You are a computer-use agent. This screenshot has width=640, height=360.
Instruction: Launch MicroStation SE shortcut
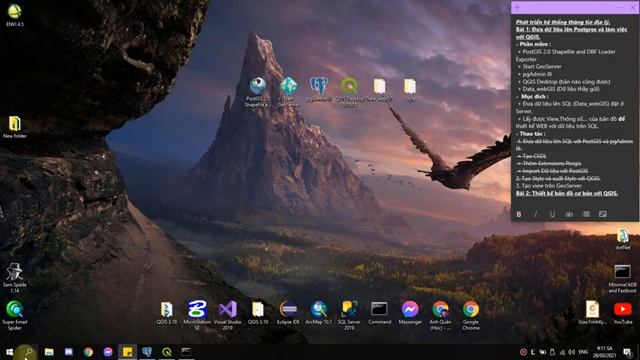tap(197, 315)
